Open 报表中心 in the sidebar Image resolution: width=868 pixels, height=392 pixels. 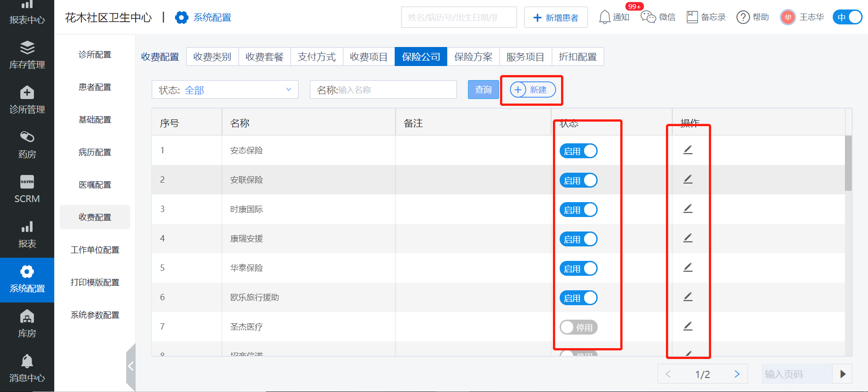[27, 13]
